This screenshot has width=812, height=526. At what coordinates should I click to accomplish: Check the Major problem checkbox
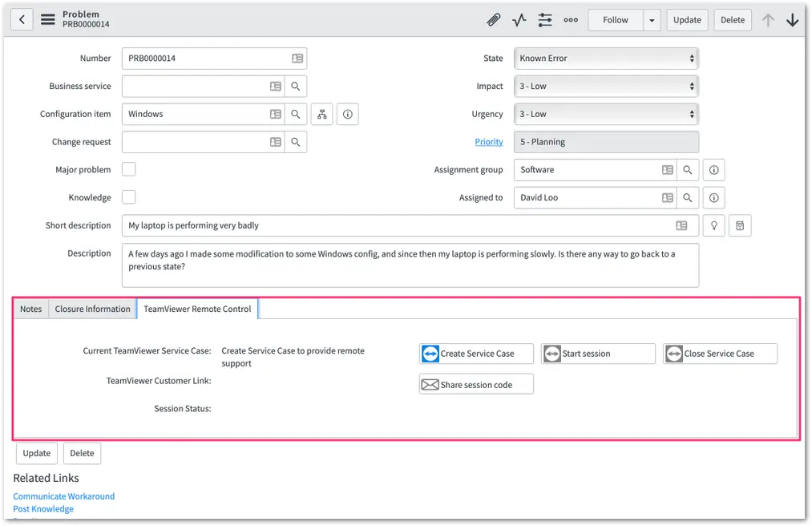coord(128,169)
